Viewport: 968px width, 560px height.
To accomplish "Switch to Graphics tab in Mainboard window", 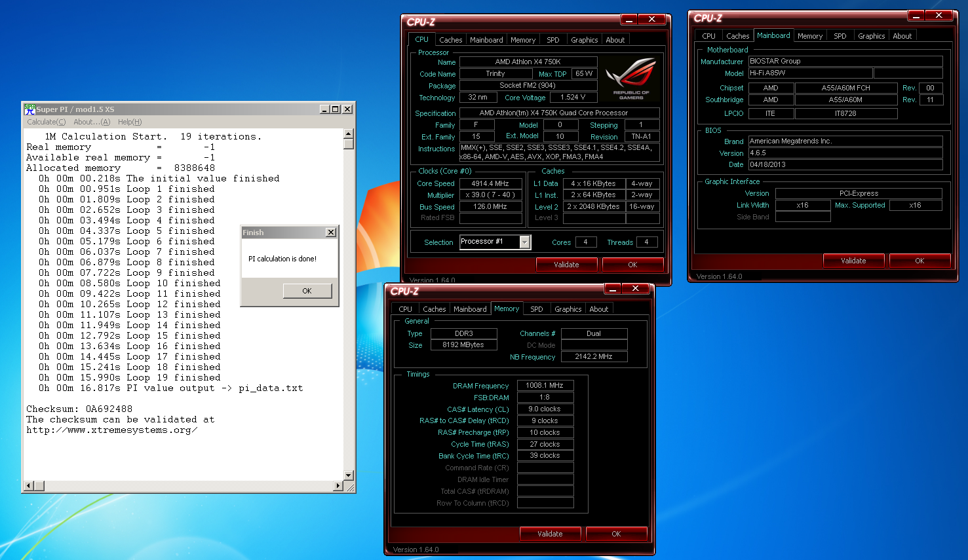I will click(x=871, y=36).
